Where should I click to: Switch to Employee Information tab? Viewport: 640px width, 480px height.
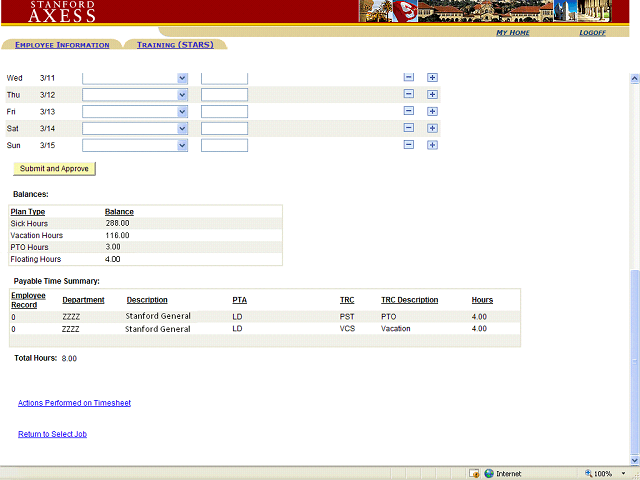[x=62, y=45]
